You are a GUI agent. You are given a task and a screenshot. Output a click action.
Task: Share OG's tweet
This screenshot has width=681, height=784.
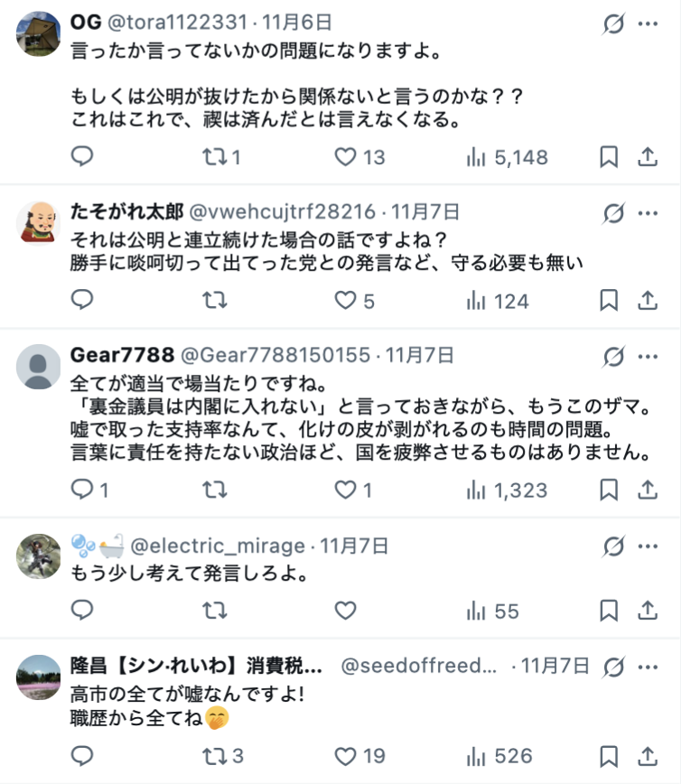click(x=647, y=157)
